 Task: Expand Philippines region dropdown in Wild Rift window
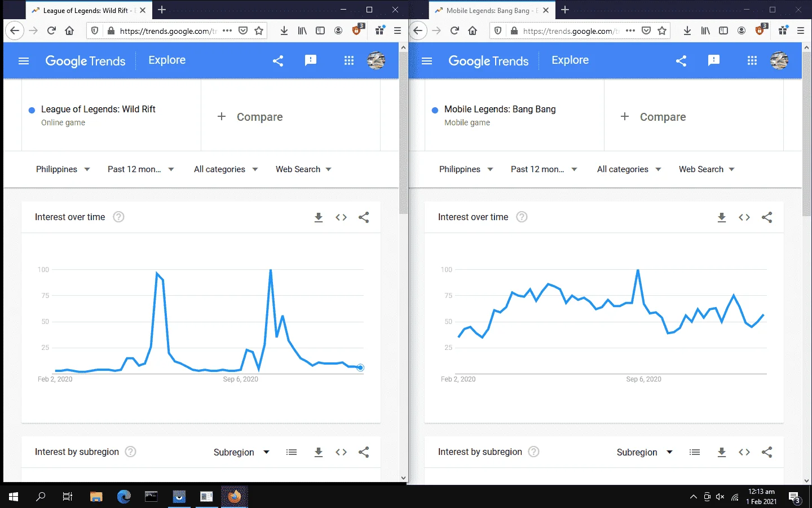coord(63,169)
